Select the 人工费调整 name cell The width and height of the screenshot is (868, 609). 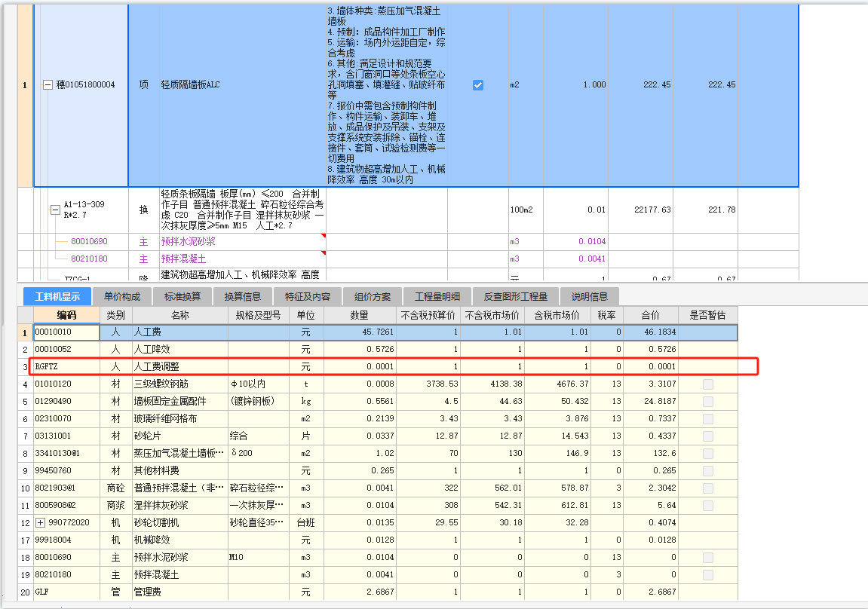(180, 367)
